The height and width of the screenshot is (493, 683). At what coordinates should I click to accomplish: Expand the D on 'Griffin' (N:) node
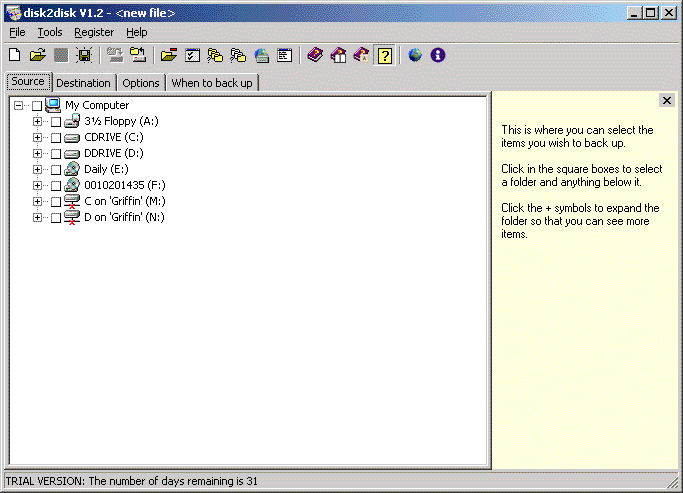[37, 217]
